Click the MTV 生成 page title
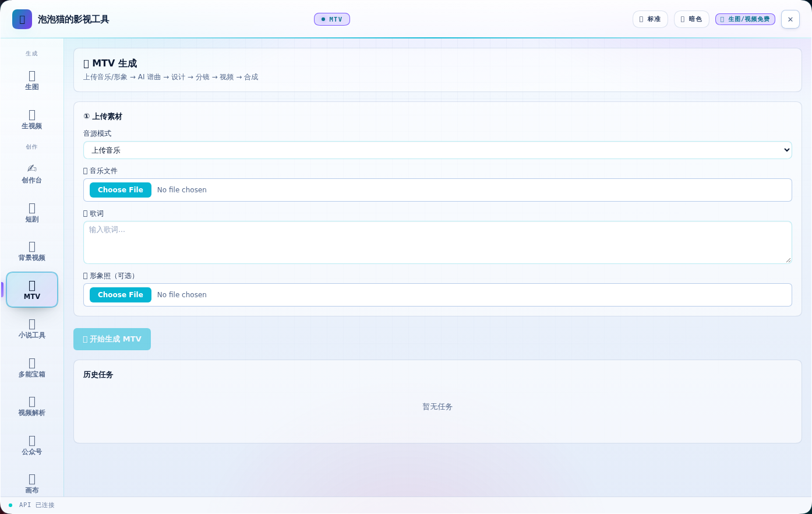 click(x=110, y=64)
